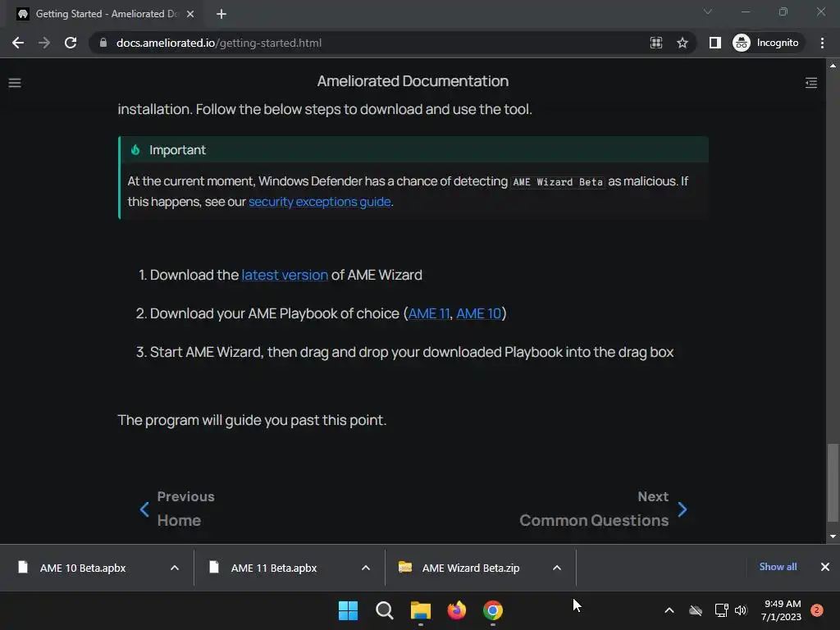
Task: Click the scroll down arrow
Action: click(833, 536)
